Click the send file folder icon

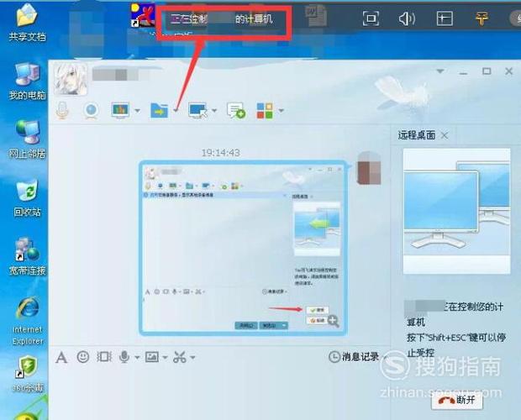(x=159, y=111)
